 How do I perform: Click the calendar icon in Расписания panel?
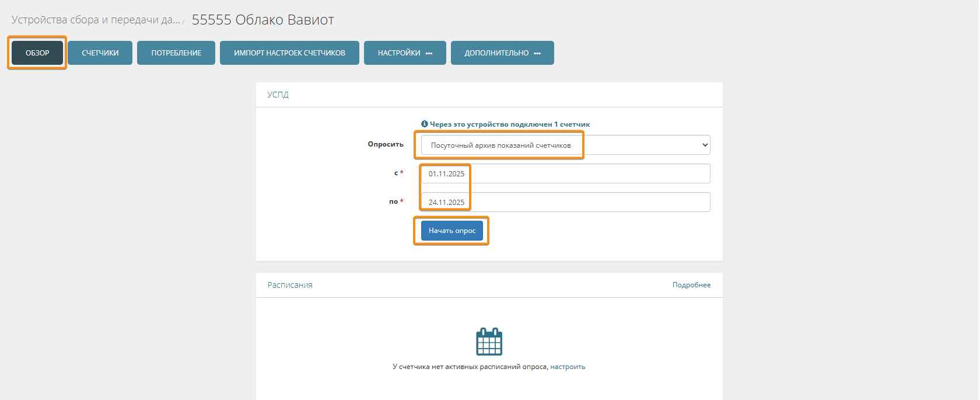[x=489, y=342]
